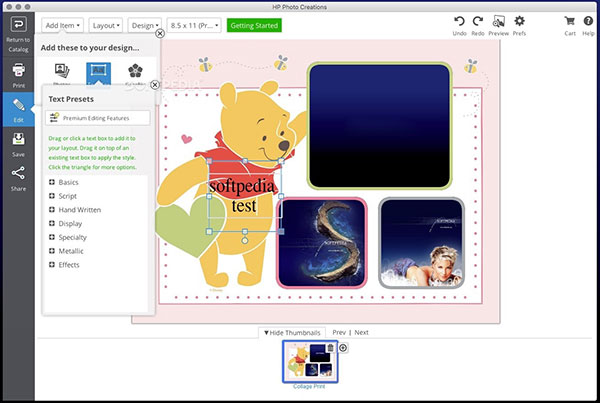Click the Getting Started button

click(254, 26)
